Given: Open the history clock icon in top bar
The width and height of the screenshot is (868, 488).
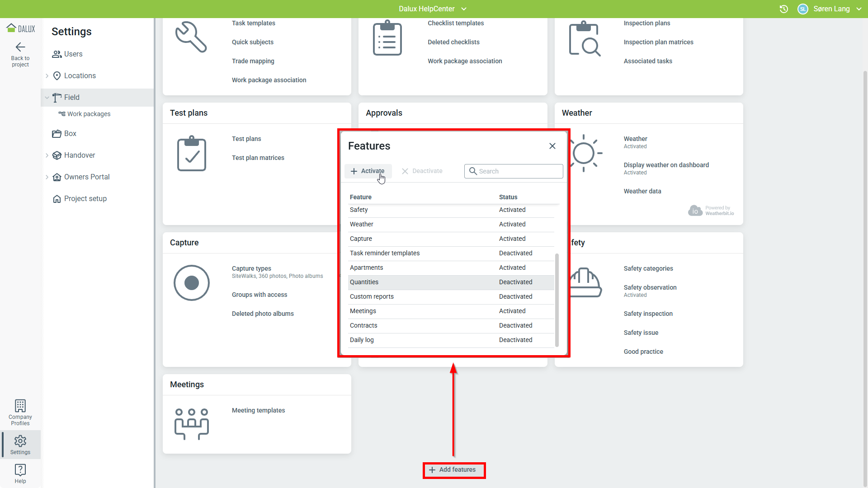Looking at the screenshot, I should pos(784,9).
